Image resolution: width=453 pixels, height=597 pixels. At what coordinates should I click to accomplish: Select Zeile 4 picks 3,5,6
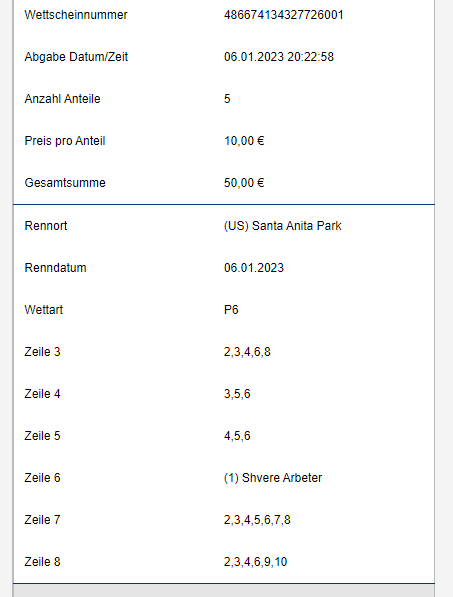click(237, 394)
